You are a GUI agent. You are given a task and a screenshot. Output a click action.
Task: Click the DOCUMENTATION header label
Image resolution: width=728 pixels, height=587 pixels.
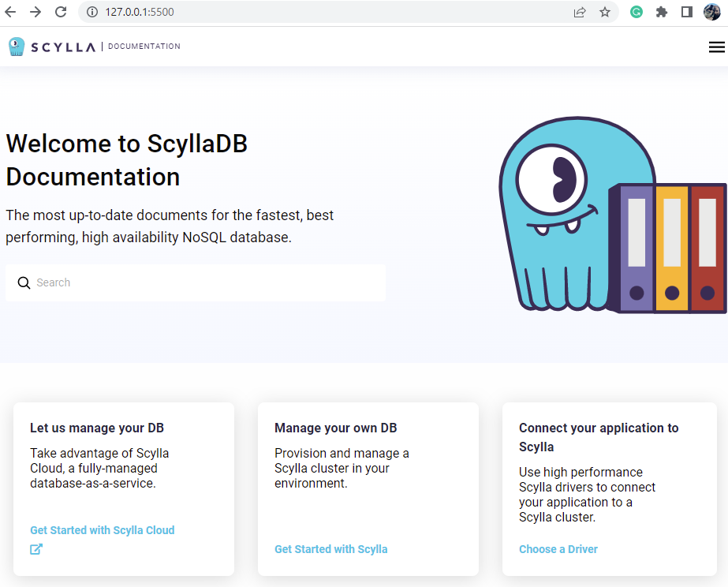144,47
